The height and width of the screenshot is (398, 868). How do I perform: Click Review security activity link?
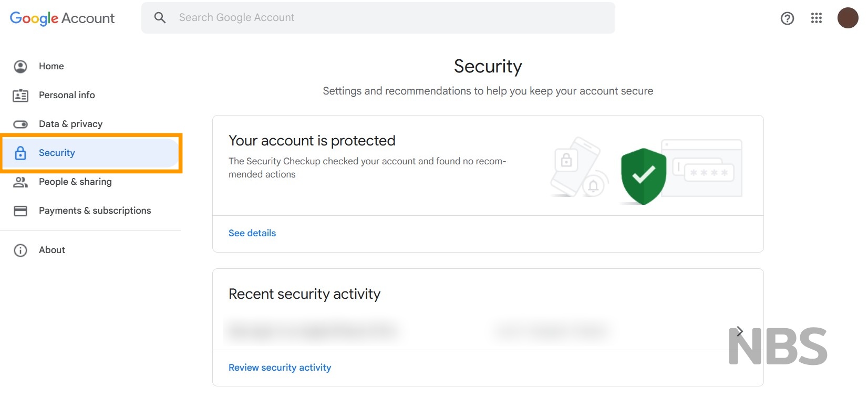280,368
